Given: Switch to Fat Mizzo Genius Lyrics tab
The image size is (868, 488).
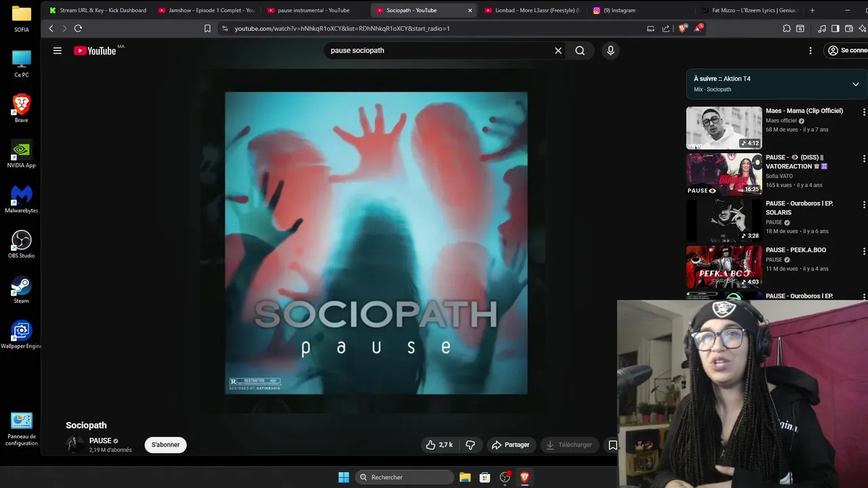Looking at the screenshot, I should click(x=750, y=10).
